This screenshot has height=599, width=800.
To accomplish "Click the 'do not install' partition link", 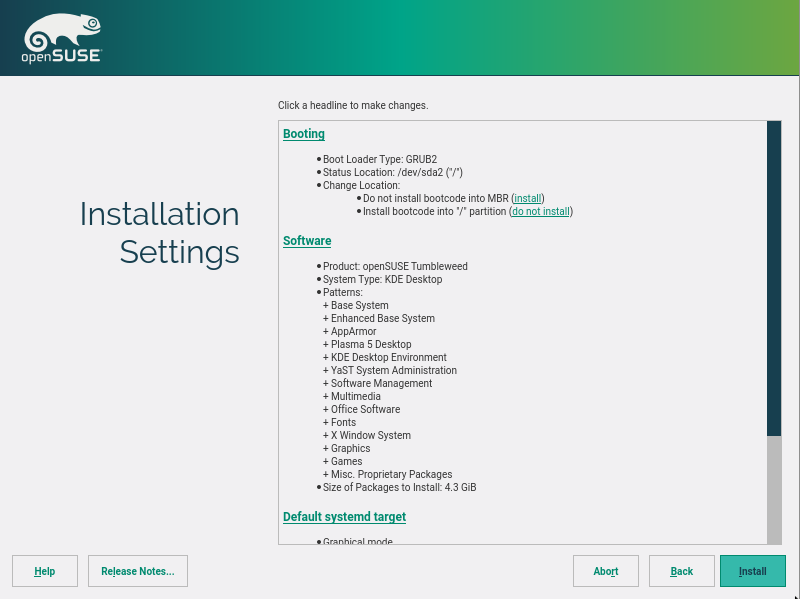I will click(x=541, y=211).
